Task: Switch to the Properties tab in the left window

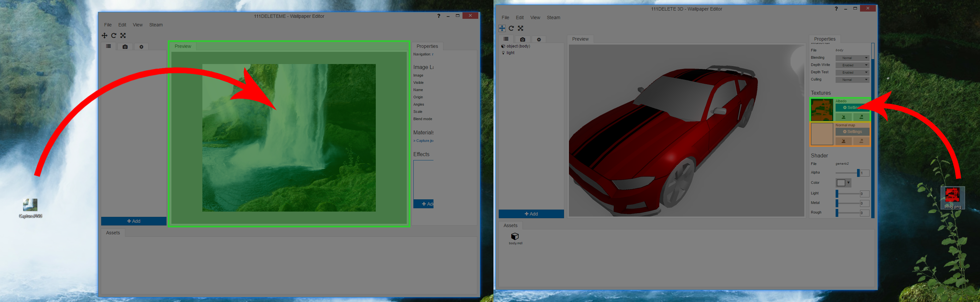Action: pyautogui.click(x=427, y=46)
